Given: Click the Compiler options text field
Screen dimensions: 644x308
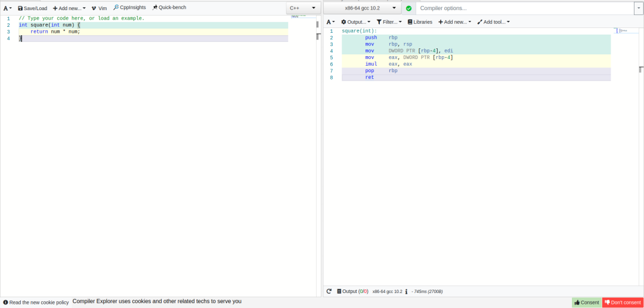Looking at the screenshot, I should click(524, 8).
